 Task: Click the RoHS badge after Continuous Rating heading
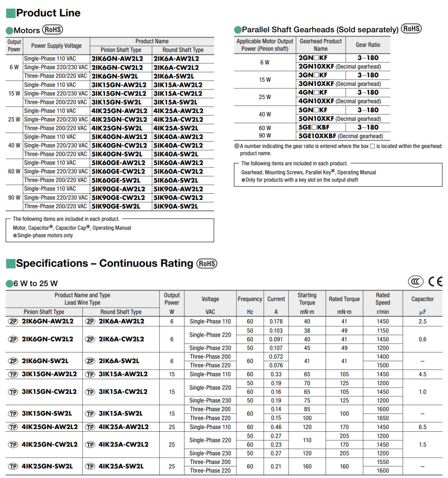pos(207,263)
